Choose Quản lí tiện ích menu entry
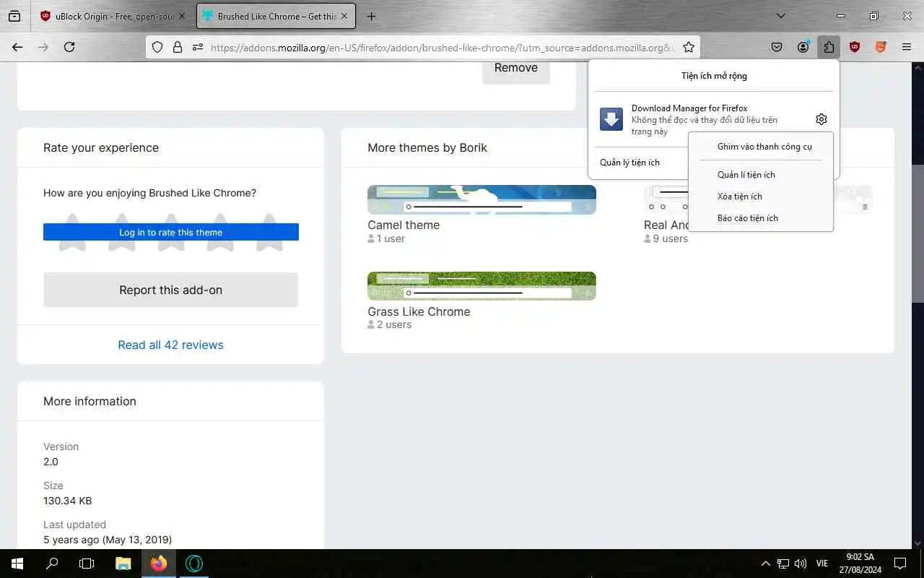The height and width of the screenshot is (578, 924). 746,175
